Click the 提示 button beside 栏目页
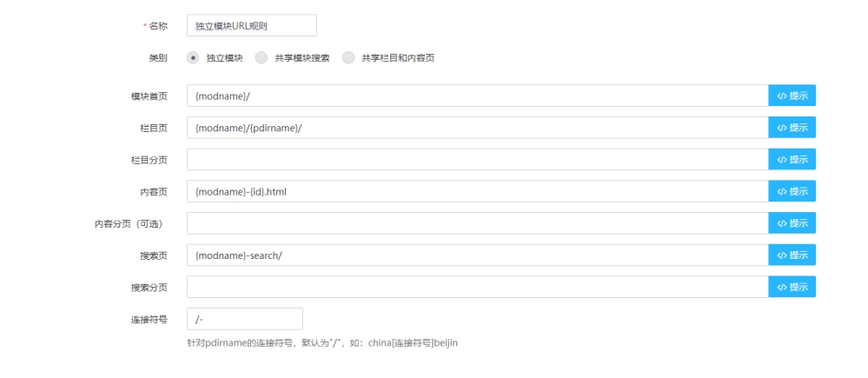The image size is (868, 378). (792, 128)
